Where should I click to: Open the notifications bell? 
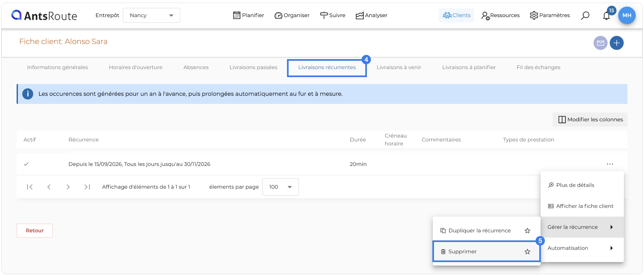[x=607, y=16]
